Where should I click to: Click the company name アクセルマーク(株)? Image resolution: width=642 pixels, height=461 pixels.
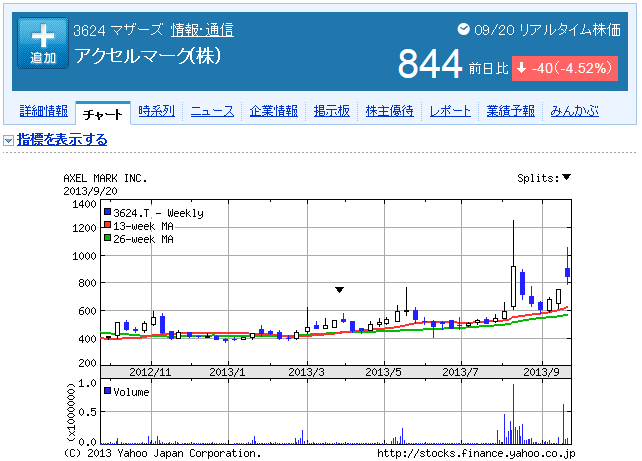click(148, 56)
